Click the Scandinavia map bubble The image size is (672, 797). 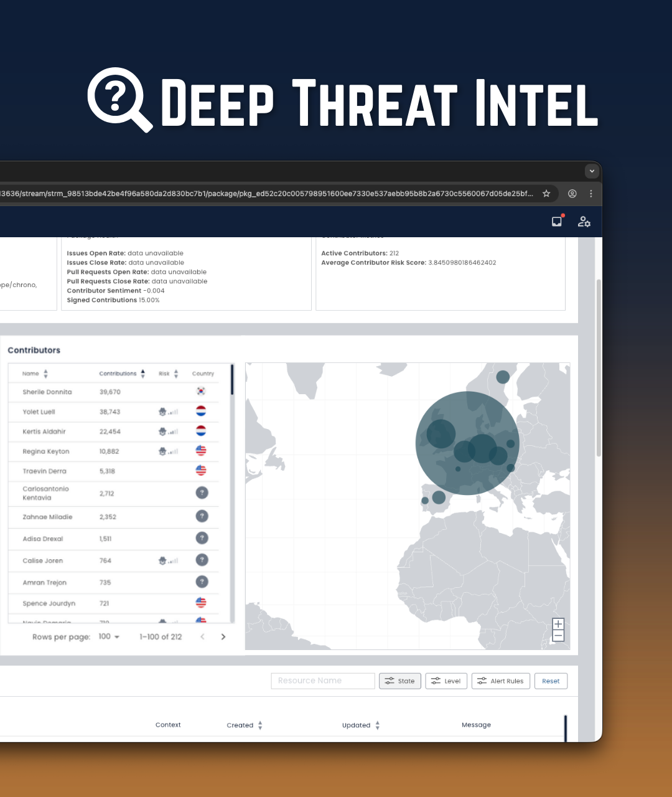click(x=503, y=377)
